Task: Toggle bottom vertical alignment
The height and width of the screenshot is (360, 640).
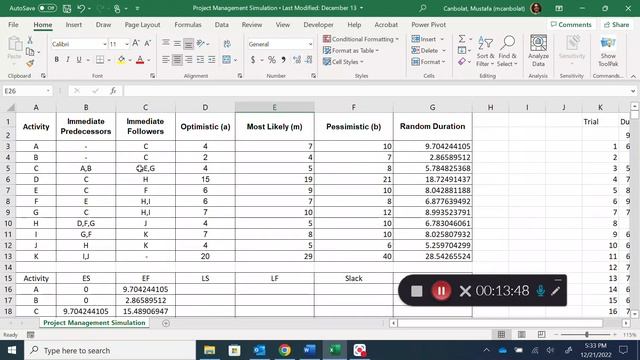Action: [188, 43]
